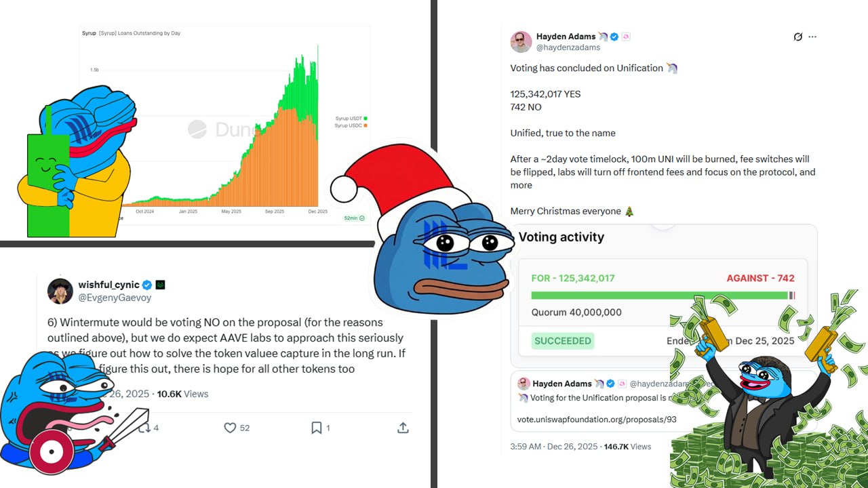Open the @EvgenyGaevoy profile handle

(x=115, y=298)
